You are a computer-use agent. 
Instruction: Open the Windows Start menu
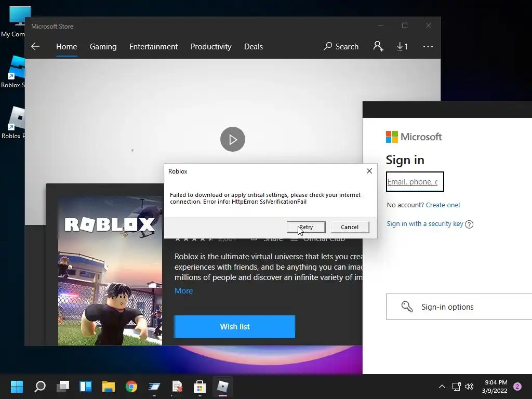point(17,386)
